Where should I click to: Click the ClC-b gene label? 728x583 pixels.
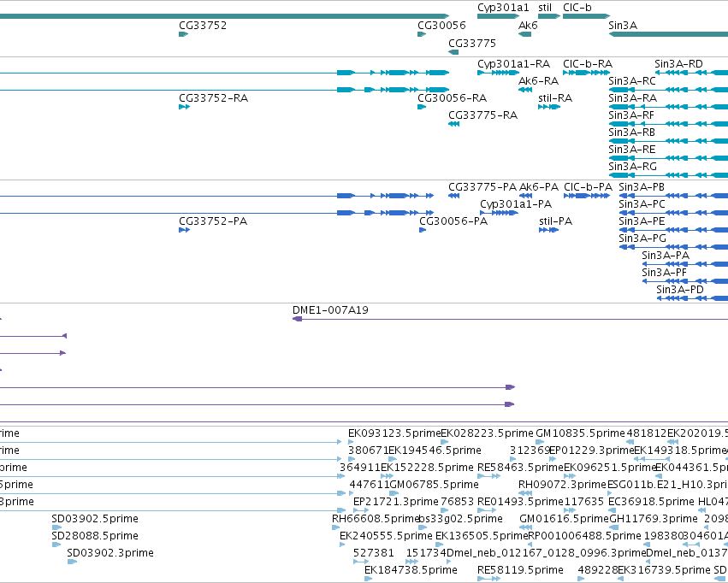(x=577, y=8)
